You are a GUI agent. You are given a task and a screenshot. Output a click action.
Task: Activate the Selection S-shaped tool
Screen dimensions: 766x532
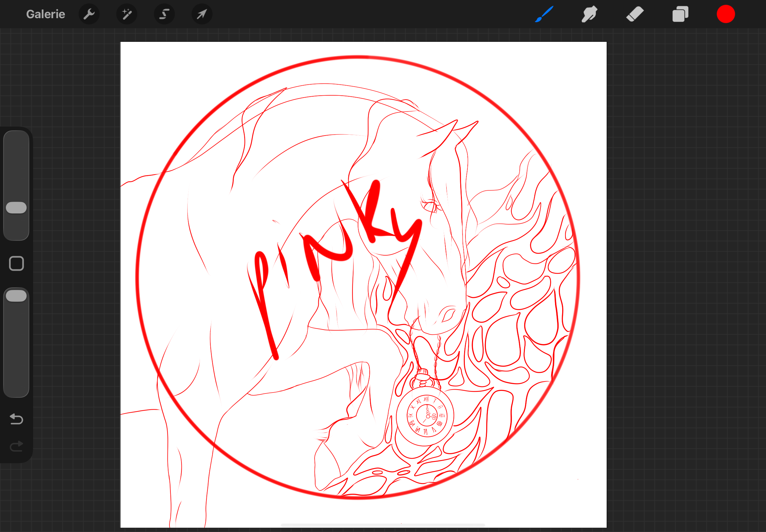(165, 14)
